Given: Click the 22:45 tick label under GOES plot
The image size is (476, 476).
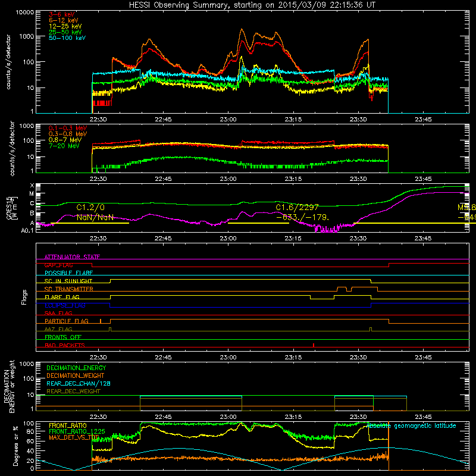Looking at the screenshot, I should [x=163, y=239].
